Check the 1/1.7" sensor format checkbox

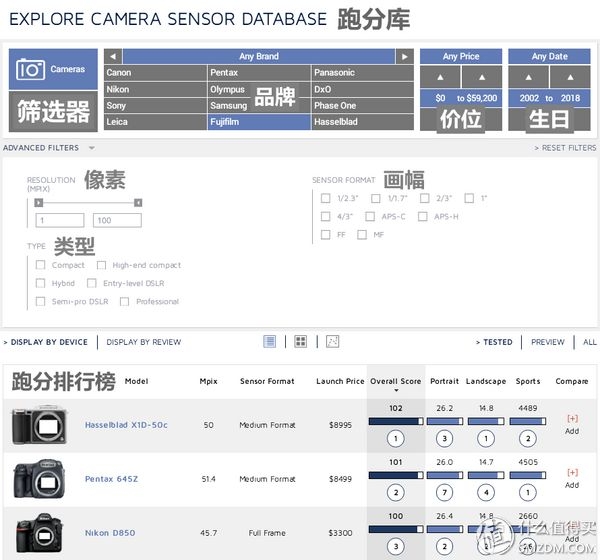click(376, 198)
